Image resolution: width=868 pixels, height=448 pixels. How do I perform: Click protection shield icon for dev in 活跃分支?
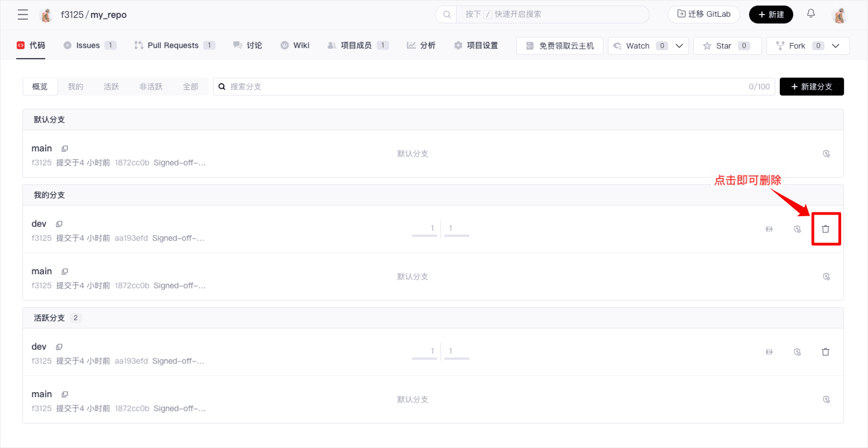(x=798, y=352)
